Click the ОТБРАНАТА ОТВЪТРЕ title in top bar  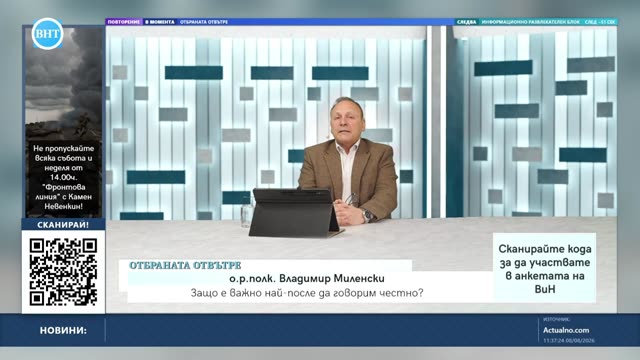coord(204,22)
